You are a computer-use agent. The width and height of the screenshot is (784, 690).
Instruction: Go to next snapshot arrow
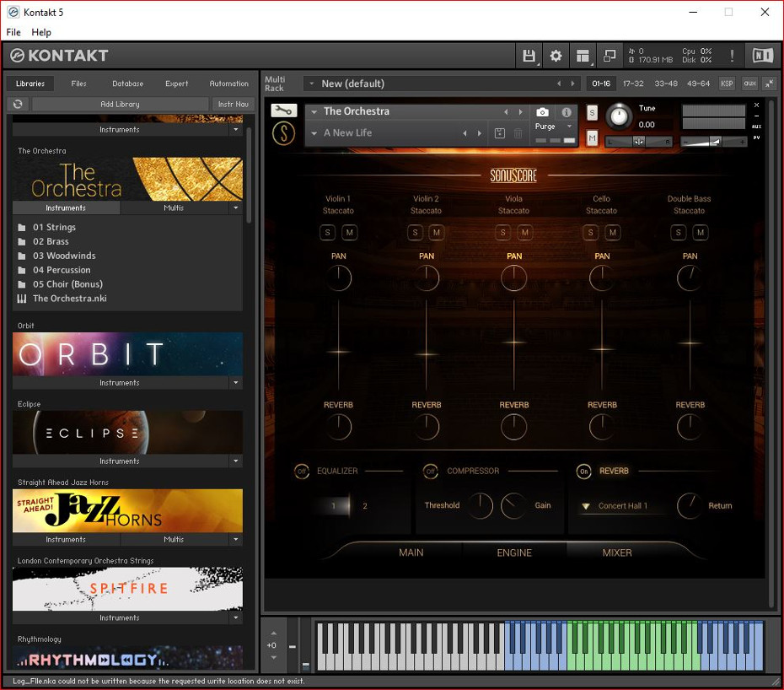coord(480,133)
